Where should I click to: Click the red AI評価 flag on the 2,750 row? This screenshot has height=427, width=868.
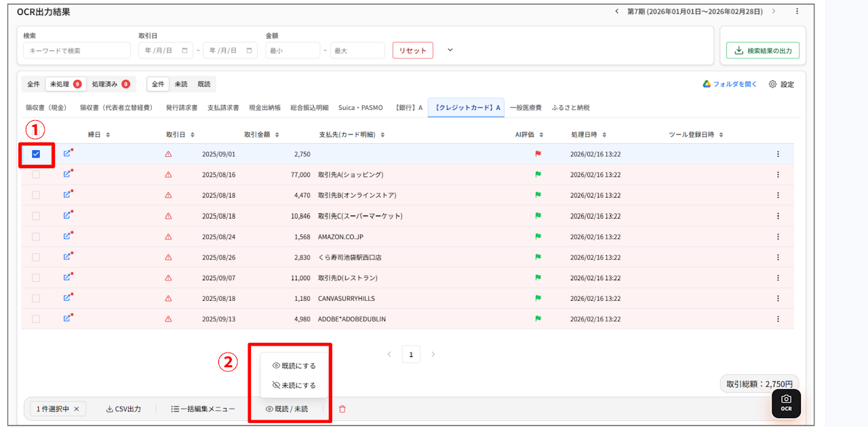pyautogui.click(x=538, y=154)
